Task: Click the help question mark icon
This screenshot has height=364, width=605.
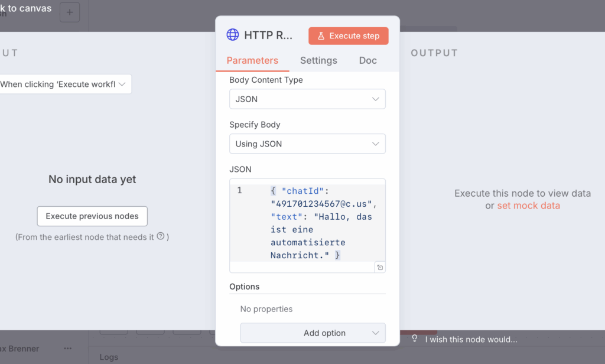Action: pyautogui.click(x=160, y=236)
